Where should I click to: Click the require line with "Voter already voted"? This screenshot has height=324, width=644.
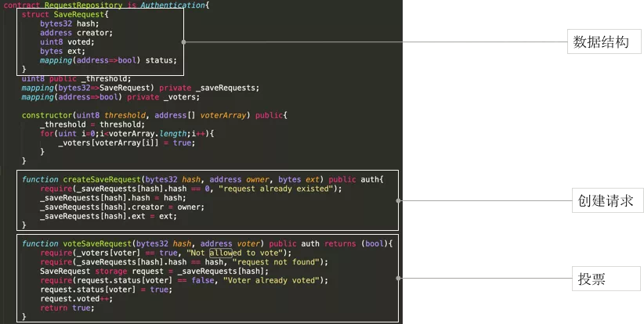click(184, 280)
